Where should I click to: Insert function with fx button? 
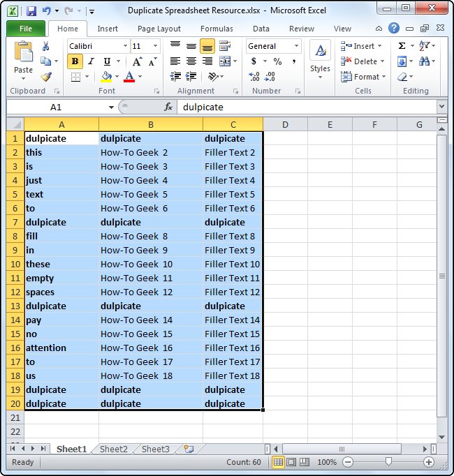(x=168, y=107)
